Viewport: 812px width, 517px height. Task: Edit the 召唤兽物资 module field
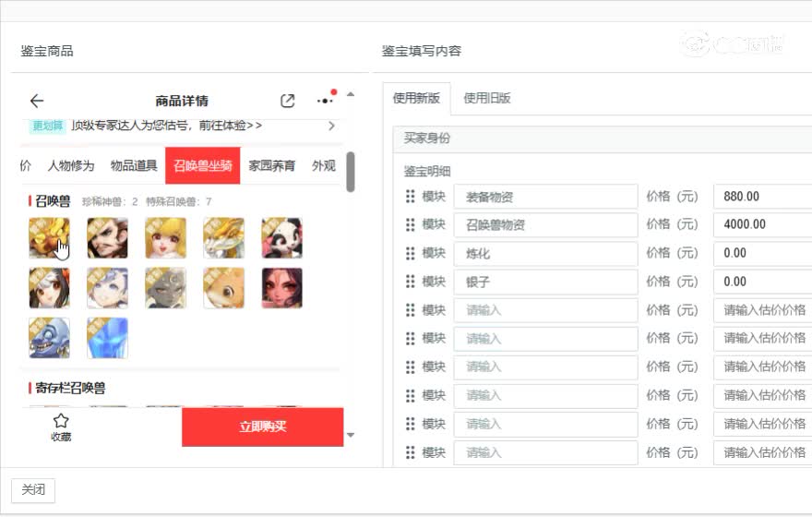(546, 224)
